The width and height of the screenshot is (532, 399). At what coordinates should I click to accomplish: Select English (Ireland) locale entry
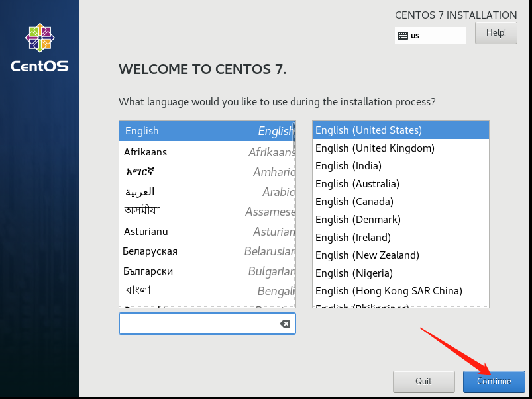point(351,237)
